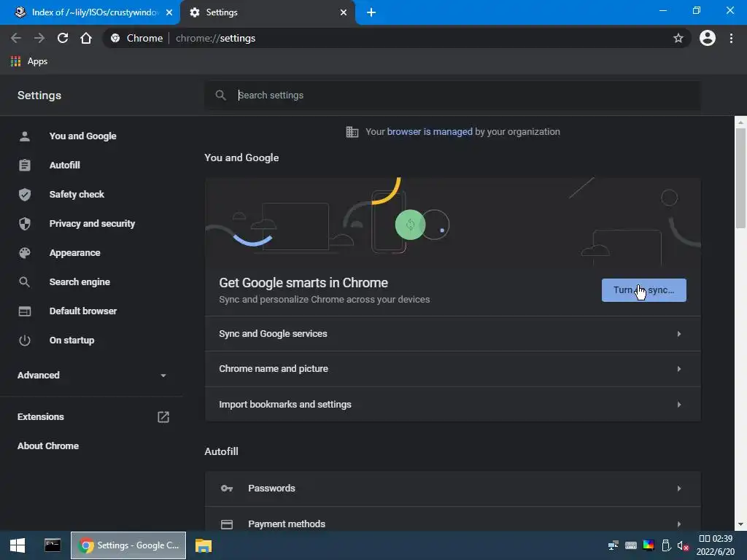Screen dimensions: 747x560
Task: Go to the home page icon
Action: coord(86,38)
